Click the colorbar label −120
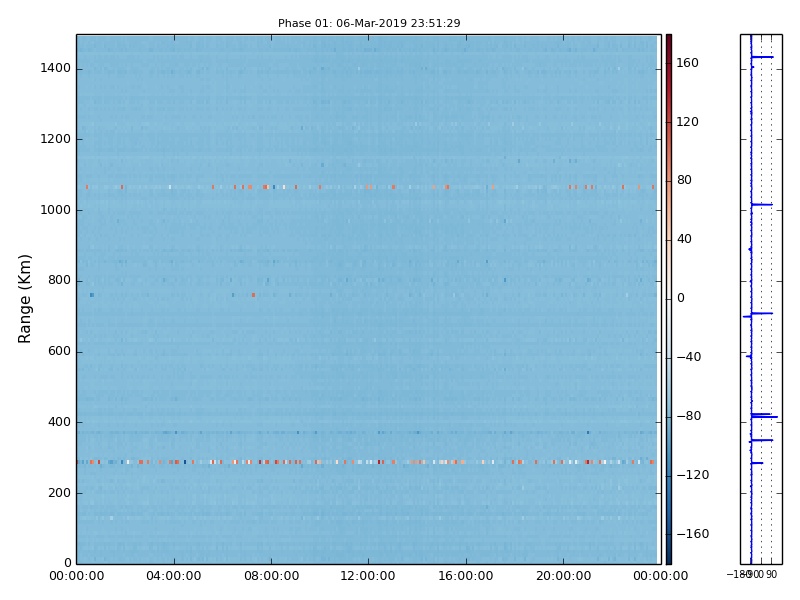Screen dimensions: 800x600 (693, 475)
